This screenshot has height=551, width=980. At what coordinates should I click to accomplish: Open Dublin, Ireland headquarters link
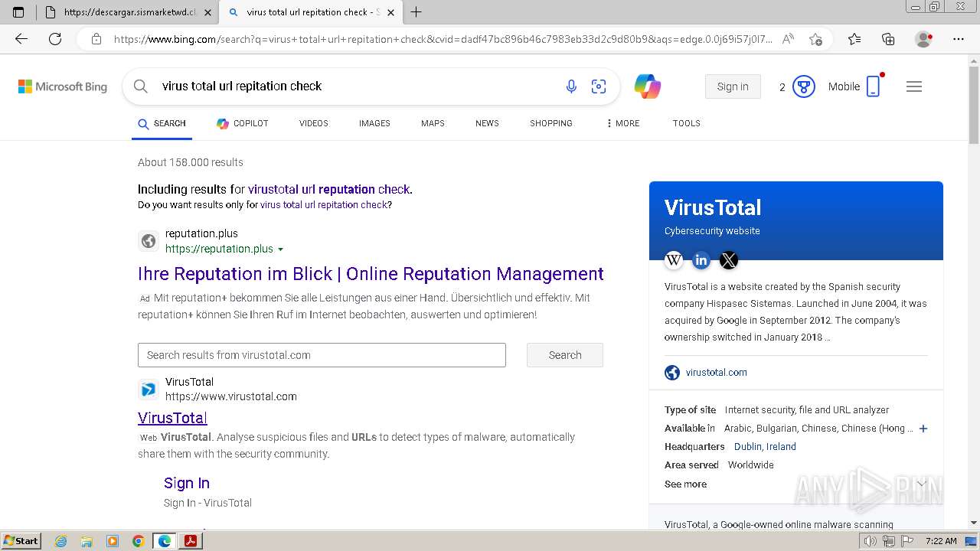point(765,447)
